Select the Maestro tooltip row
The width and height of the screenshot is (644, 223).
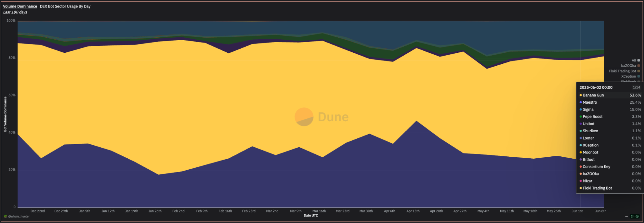coord(610,102)
